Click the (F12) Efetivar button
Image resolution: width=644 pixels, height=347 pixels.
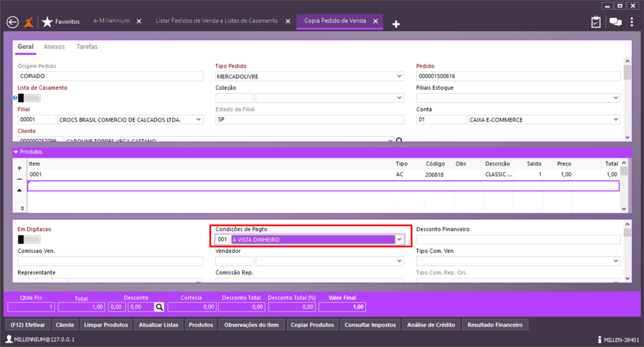pos(28,325)
